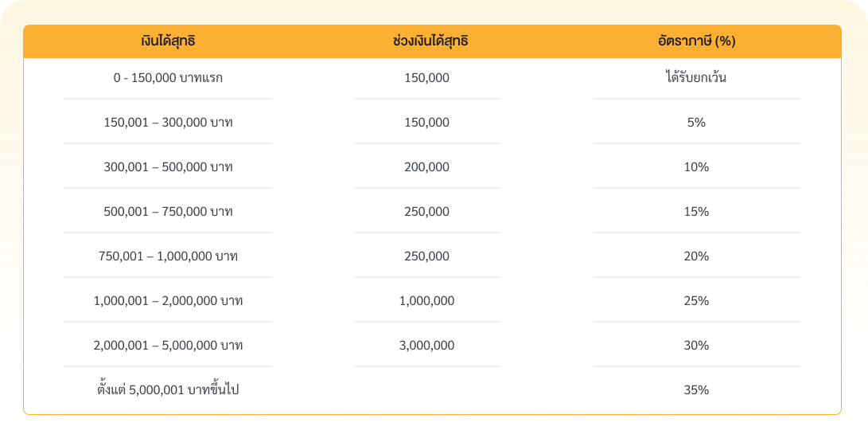Click the 25% tax rate cell

pos(695,301)
